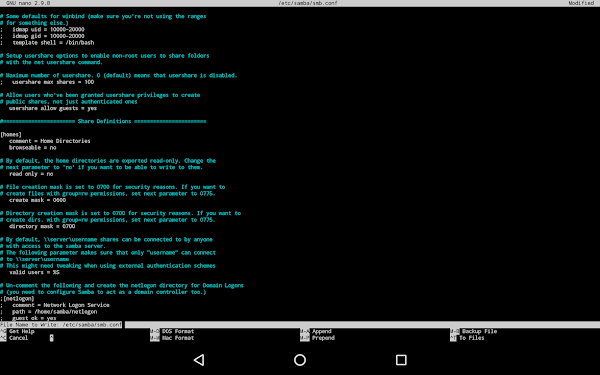This screenshot has height=375, width=600.
Task: Tap the Android Back navigation button
Action: tap(199, 360)
